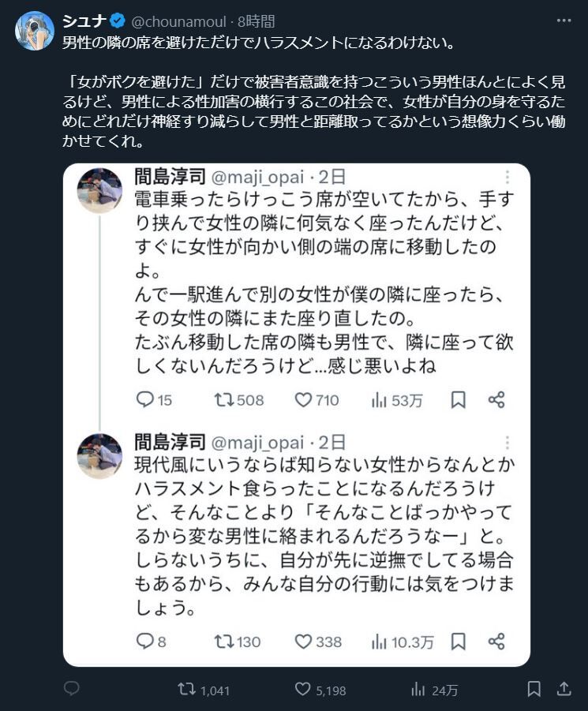Retweet the main post with 1,041 reposts
This screenshot has height=711, width=588.
tap(187, 689)
